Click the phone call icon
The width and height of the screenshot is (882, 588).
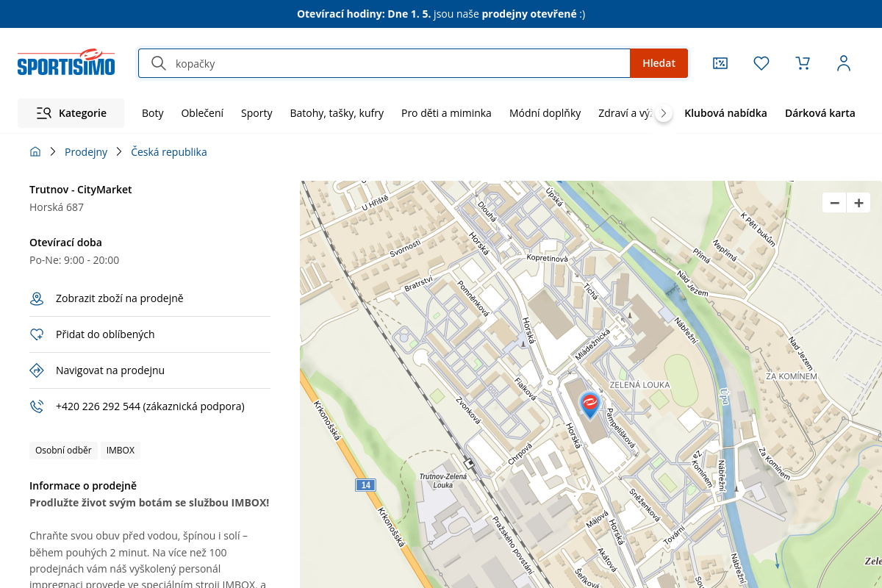coord(37,406)
